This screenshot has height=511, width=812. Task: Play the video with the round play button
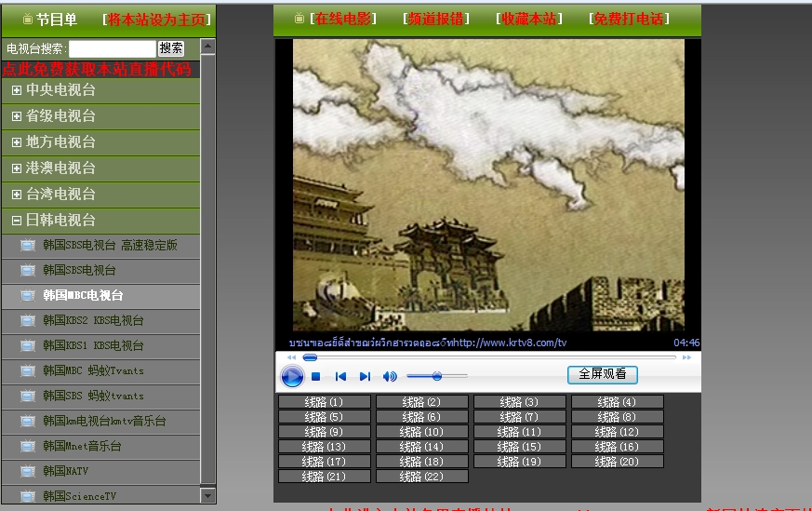point(292,376)
